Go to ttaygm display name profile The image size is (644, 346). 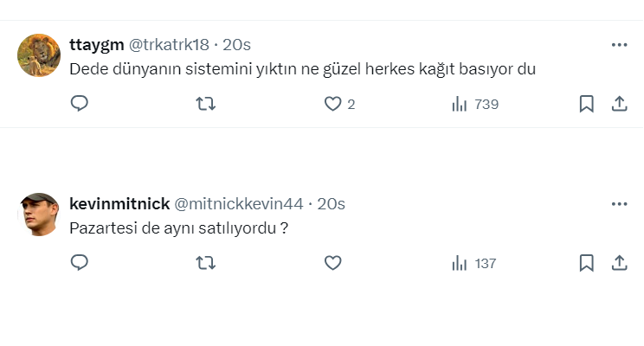pyautogui.click(x=96, y=44)
